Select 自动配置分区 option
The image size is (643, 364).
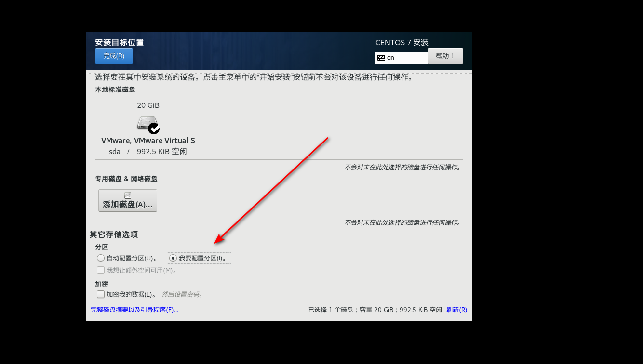pos(101,258)
